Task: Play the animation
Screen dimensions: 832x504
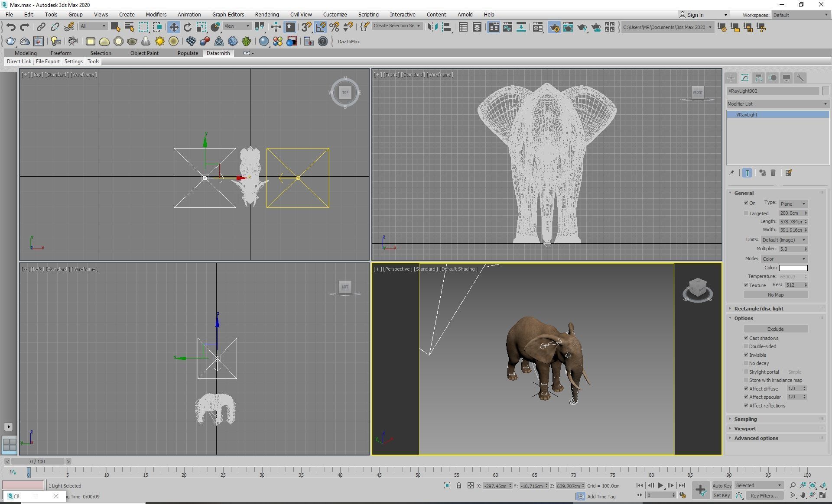Action: (x=660, y=486)
